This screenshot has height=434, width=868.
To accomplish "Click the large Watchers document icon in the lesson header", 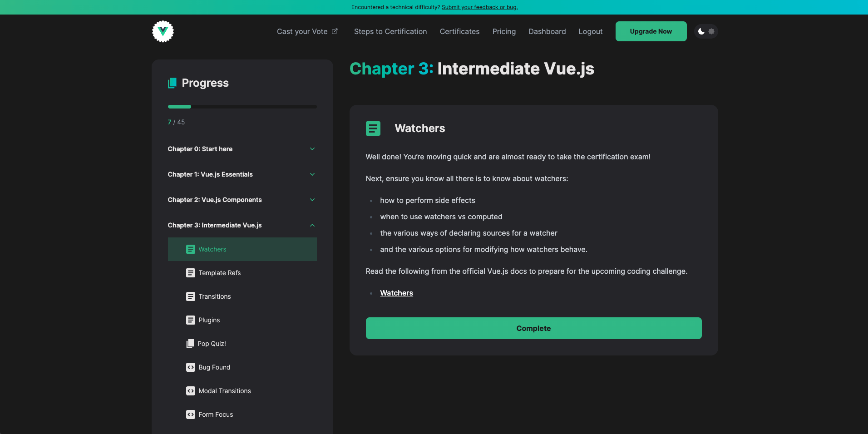I will coord(373,128).
